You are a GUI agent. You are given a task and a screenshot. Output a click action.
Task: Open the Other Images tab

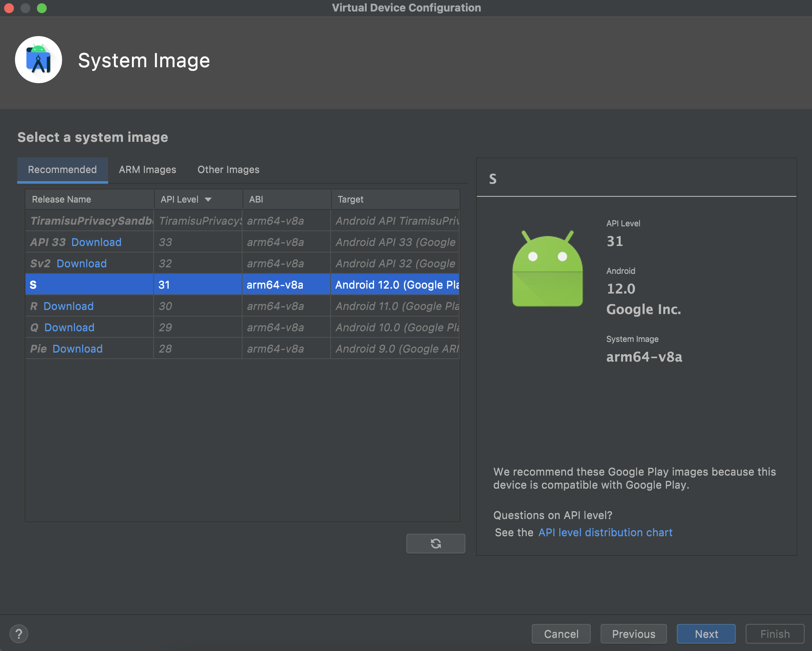tap(228, 170)
